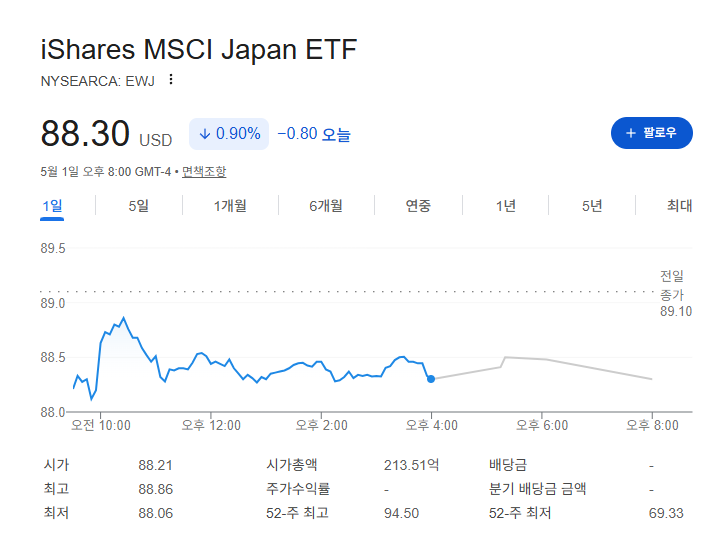The height and width of the screenshot is (555, 706).
Task: Click the 오후 12:00 time axis label
Action: [211, 425]
